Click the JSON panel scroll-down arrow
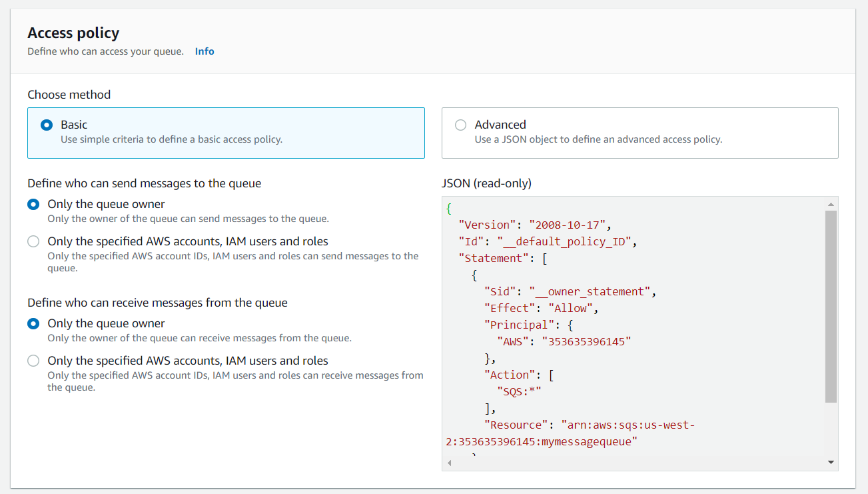 pos(831,462)
